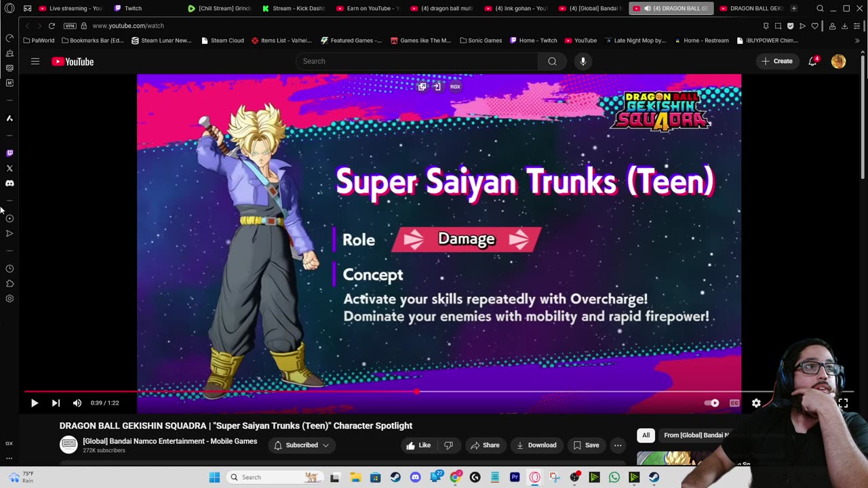The image size is (868, 488).
Task: Open the Steam Cloud bookmark
Action: click(x=222, y=41)
